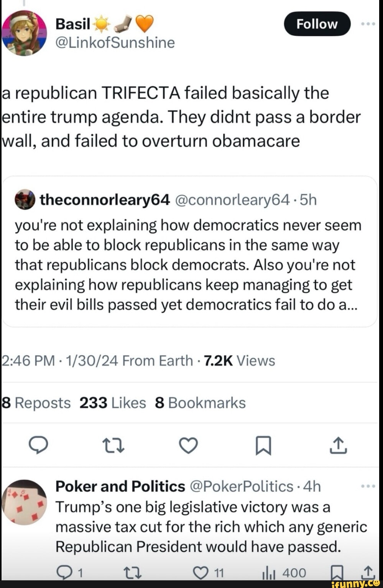View the list of 8 Reposts

36,403
